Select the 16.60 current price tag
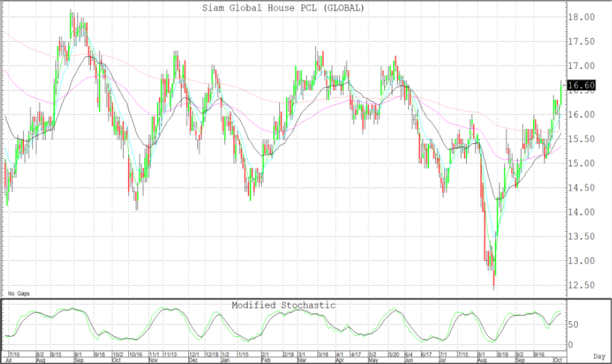 tap(581, 85)
